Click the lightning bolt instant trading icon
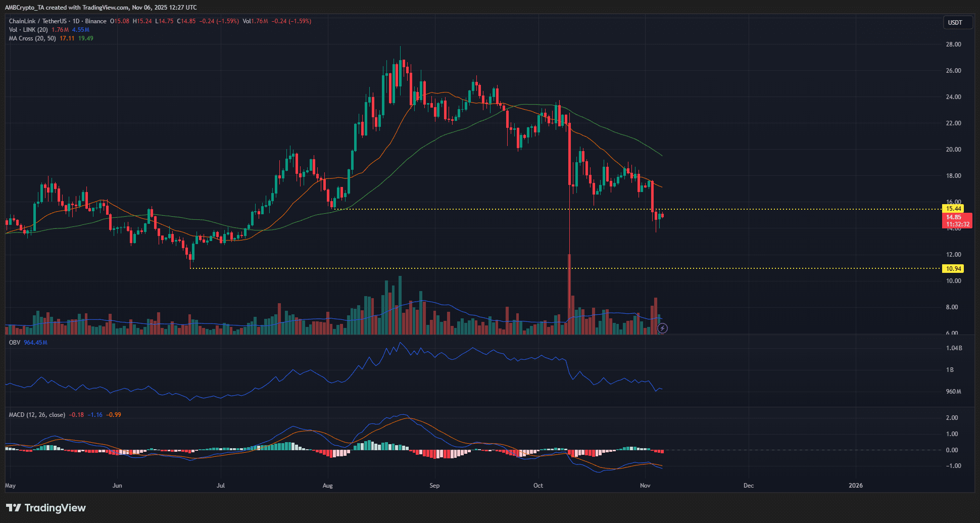The image size is (980, 523). pyautogui.click(x=662, y=328)
